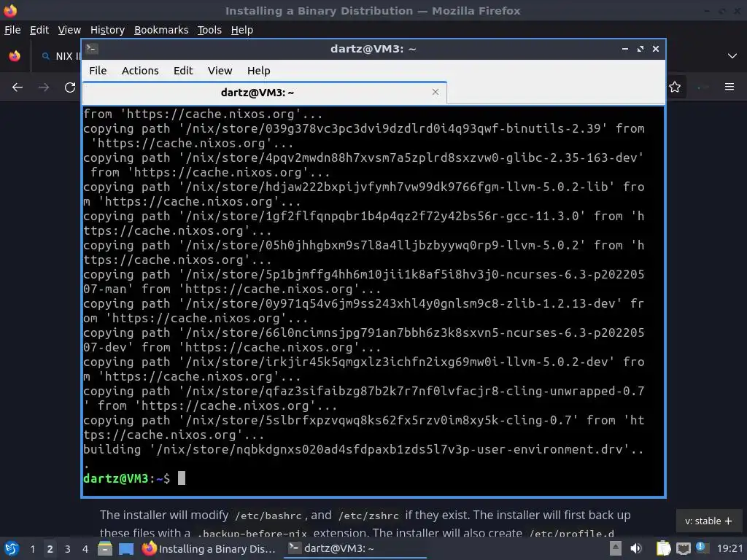
Task: Bookmark this page with the star icon
Action: tap(675, 87)
